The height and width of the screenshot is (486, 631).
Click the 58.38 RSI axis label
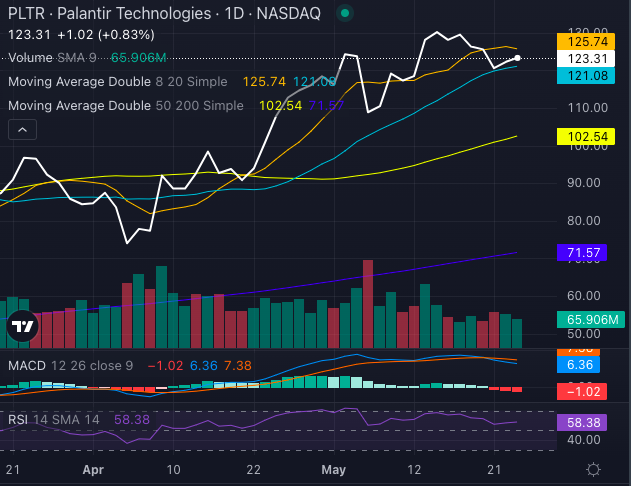coord(582,422)
